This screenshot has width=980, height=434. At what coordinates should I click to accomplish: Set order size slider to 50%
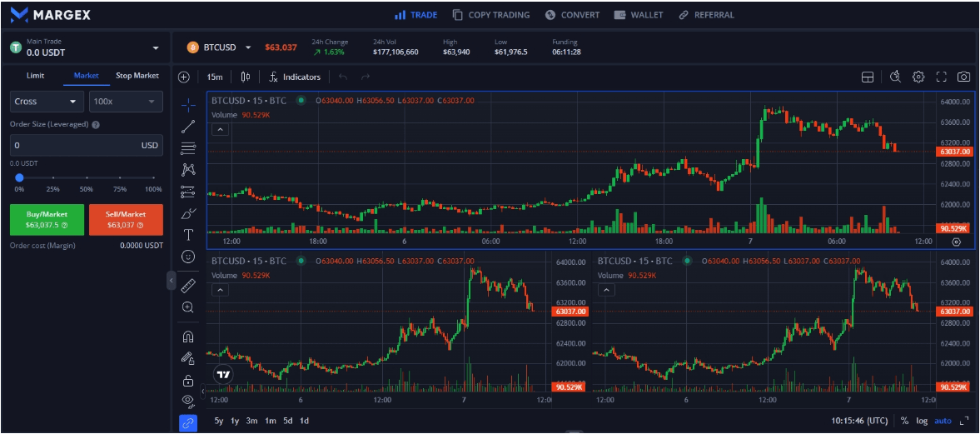pyautogui.click(x=87, y=178)
